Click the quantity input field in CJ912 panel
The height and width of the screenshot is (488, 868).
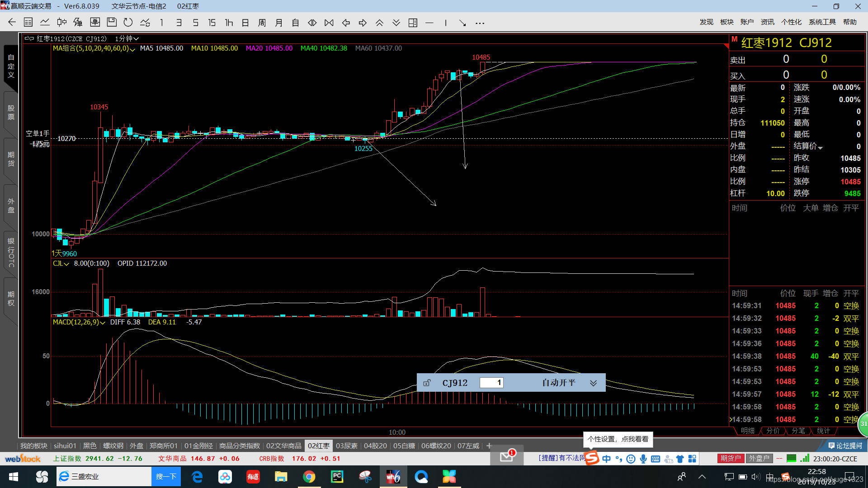tap(491, 383)
